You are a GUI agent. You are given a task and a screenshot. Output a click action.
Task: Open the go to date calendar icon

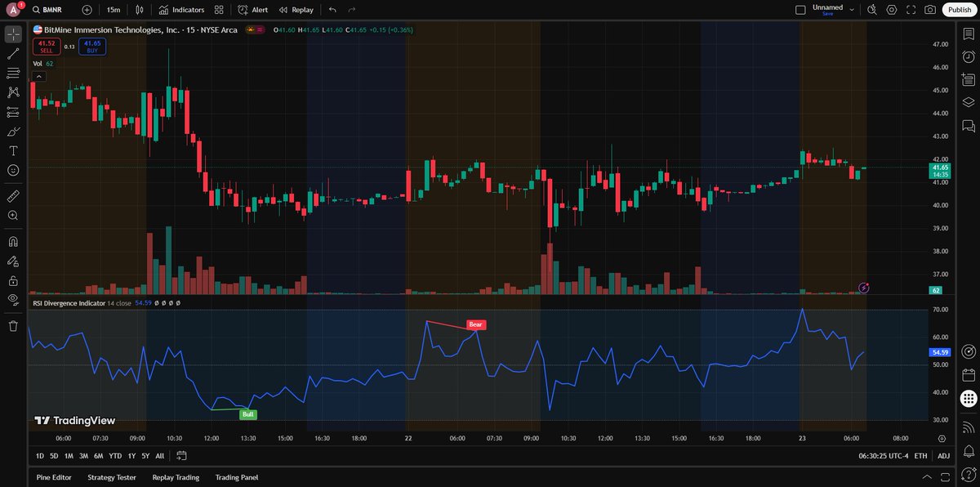pyautogui.click(x=181, y=456)
